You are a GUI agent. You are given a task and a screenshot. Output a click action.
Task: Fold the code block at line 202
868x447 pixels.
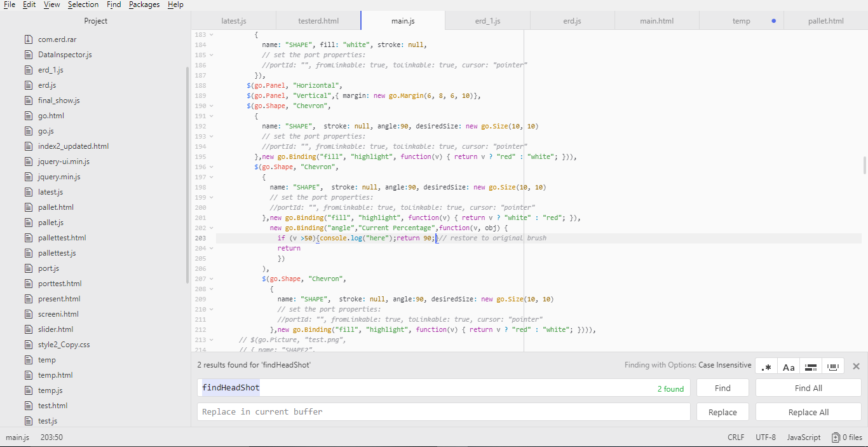pos(212,228)
